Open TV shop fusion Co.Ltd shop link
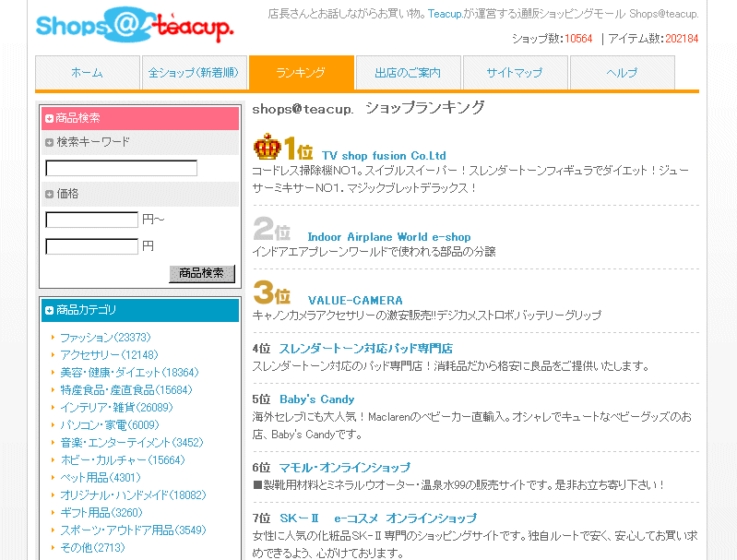 (384, 156)
